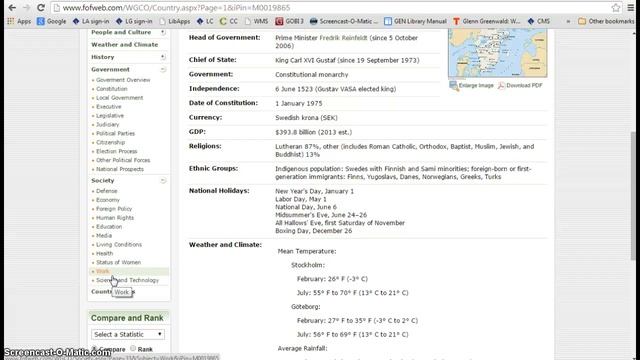Expand the History section
This screenshot has height=360, width=640.
[163, 57]
